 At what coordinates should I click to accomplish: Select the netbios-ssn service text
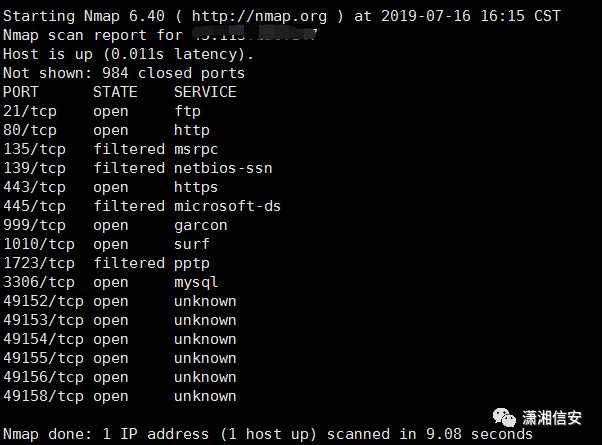tap(223, 168)
